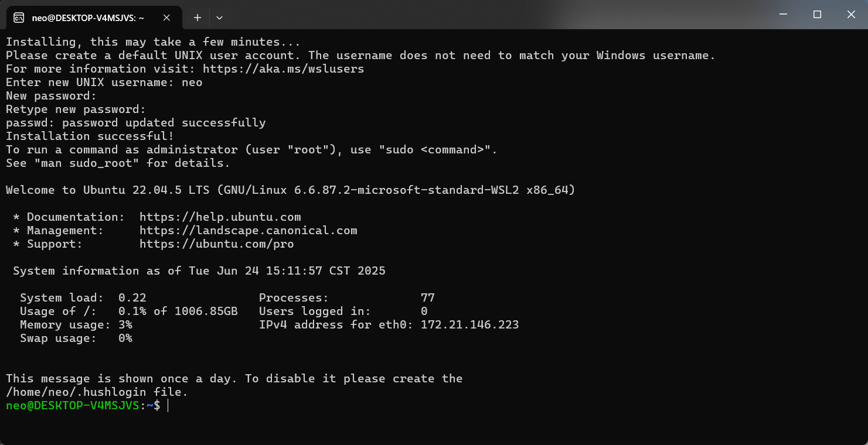The height and width of the screenshot is (445, 868).
Task: Click the green neo@DESKTOP-V4MSJVS prompt text
Action: 72,406
